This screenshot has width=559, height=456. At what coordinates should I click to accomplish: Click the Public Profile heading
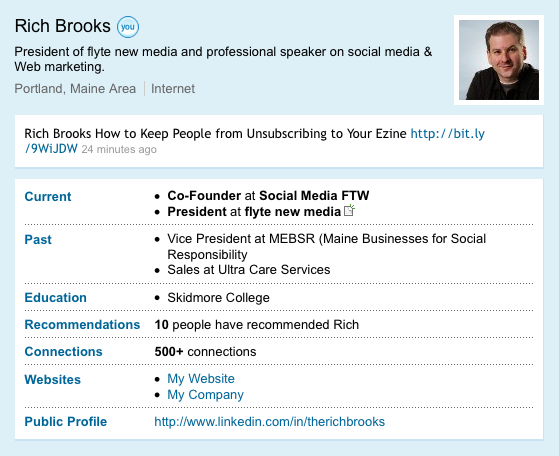tap(66, 422)
